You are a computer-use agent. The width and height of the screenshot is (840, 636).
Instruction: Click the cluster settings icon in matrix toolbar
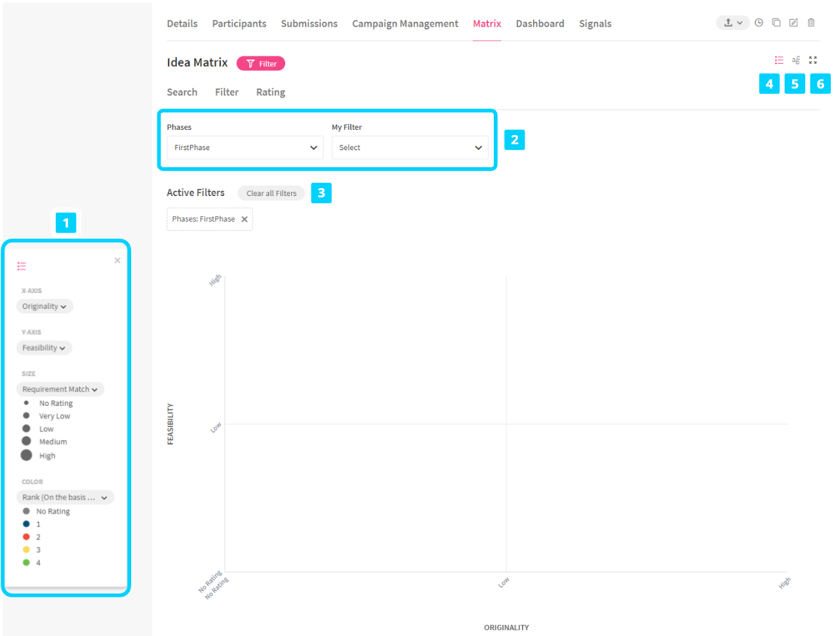coord(796,60)
